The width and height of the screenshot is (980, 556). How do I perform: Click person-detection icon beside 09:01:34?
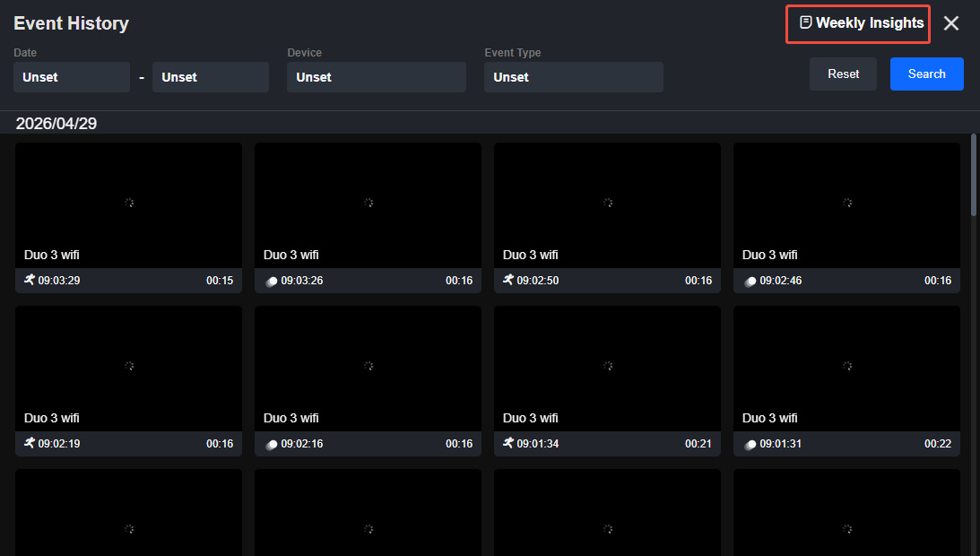pyautogui.click(x=508, y=443)
